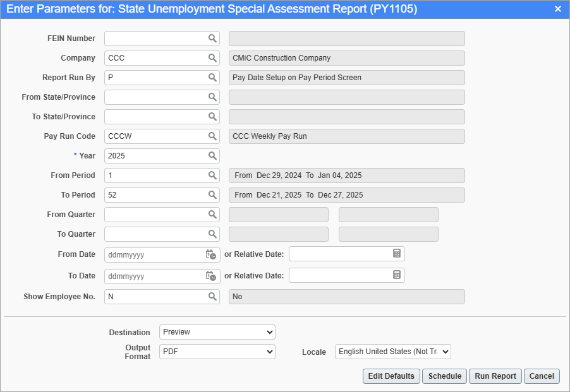Open the Pay Run Code lookup search
The width and height of the screenshot is (570, 392).
[212, 136]
